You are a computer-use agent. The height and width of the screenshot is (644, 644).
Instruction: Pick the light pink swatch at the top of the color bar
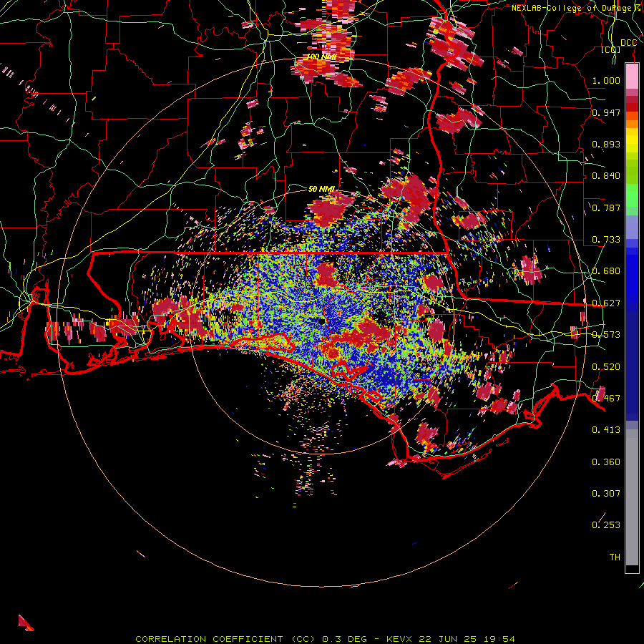(632, 76)
